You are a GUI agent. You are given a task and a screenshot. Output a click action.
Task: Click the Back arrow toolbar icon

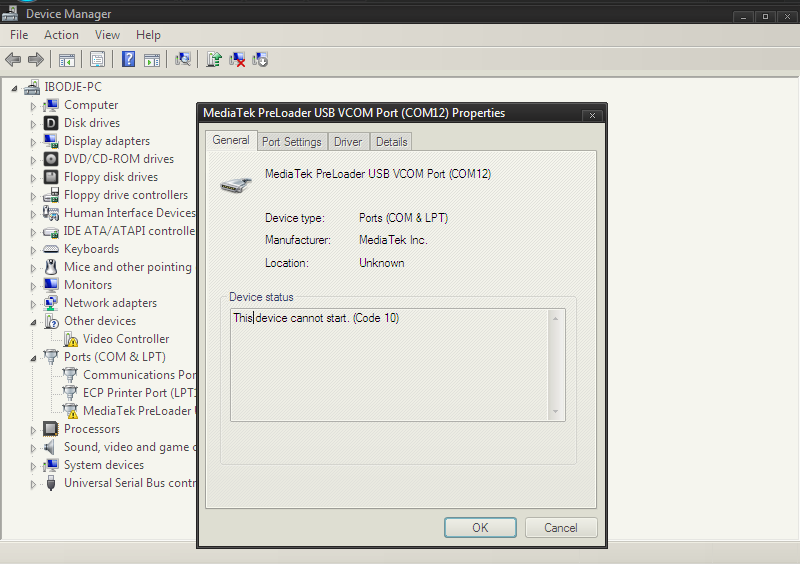click(13, 60)
